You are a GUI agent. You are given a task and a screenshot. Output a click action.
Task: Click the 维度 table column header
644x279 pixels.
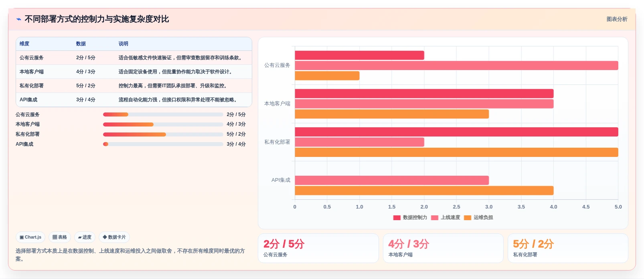(24, 44)
